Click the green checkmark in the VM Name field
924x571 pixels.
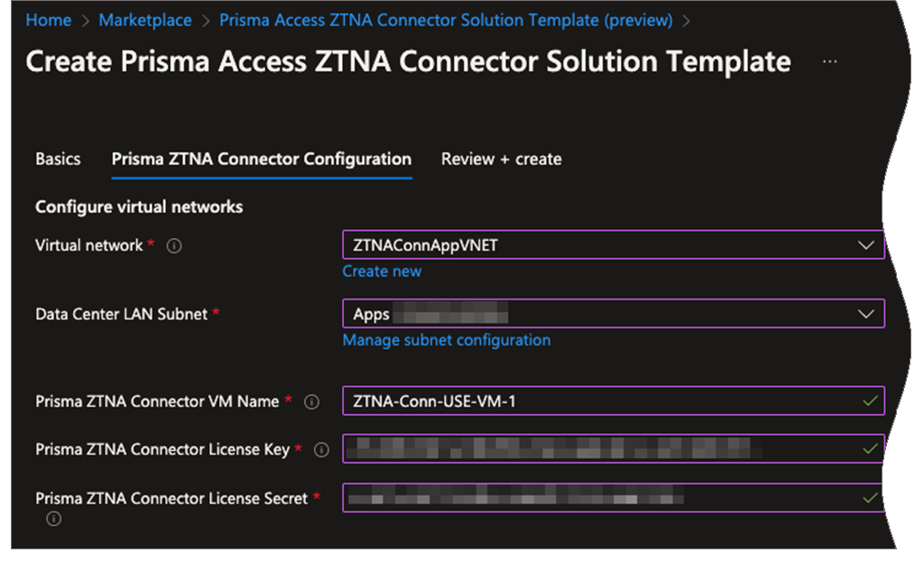pos(868,401)
